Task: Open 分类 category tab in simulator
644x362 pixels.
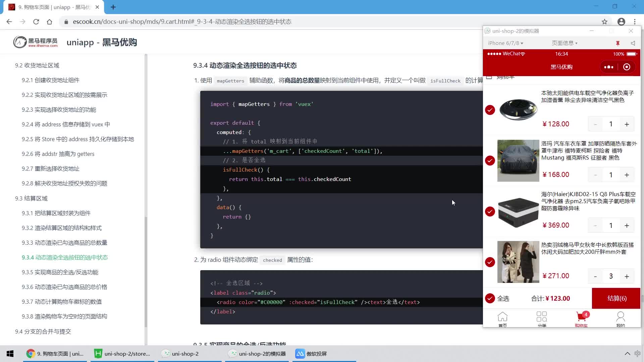Action: click(542, 319)
